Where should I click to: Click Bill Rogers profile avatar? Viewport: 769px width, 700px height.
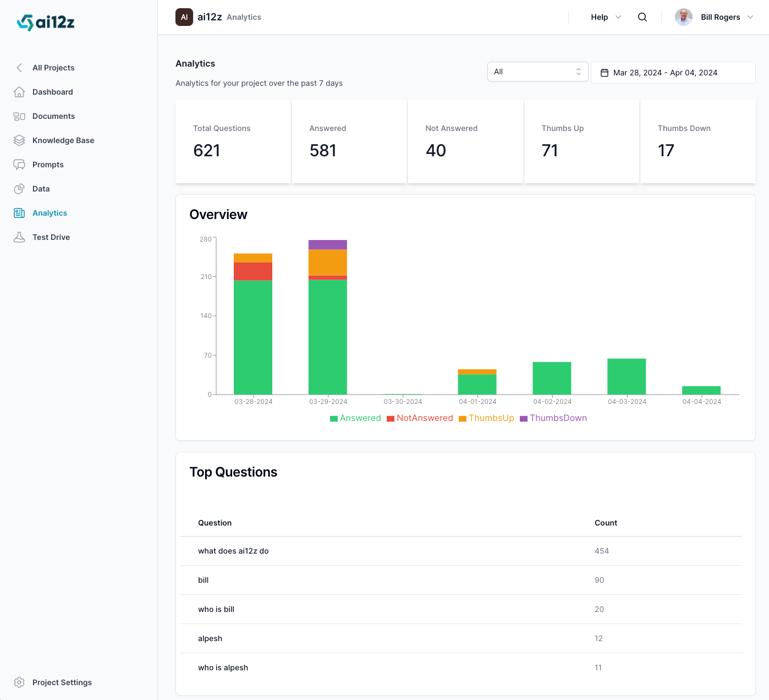[684, 17]
